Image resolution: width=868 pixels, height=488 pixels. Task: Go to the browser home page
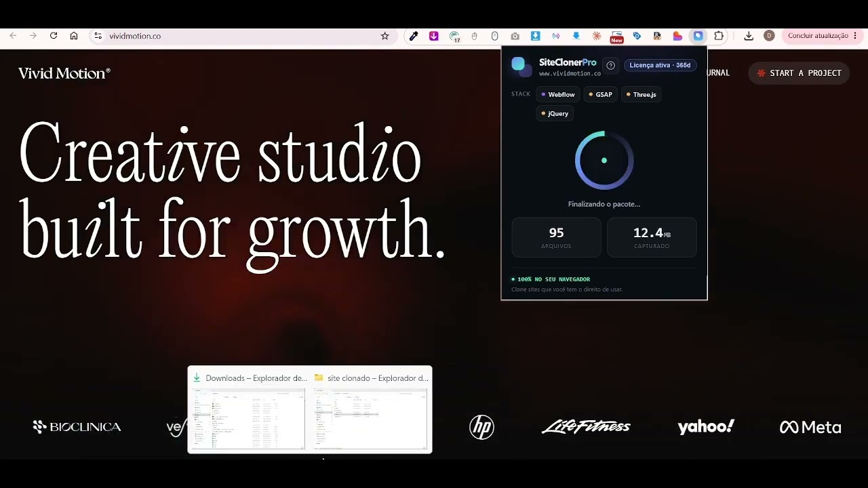(74, 36)
